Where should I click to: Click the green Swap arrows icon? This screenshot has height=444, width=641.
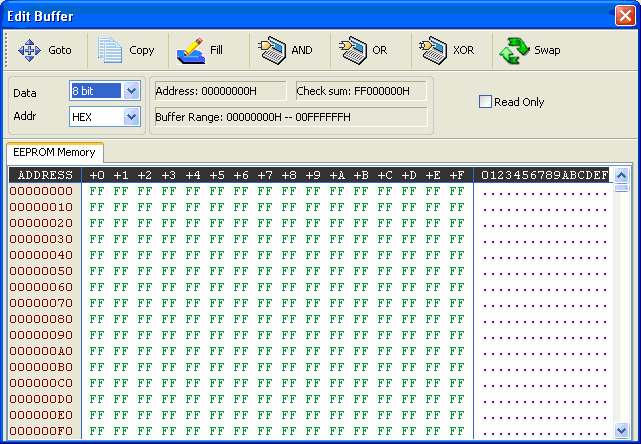coord(514,50)
